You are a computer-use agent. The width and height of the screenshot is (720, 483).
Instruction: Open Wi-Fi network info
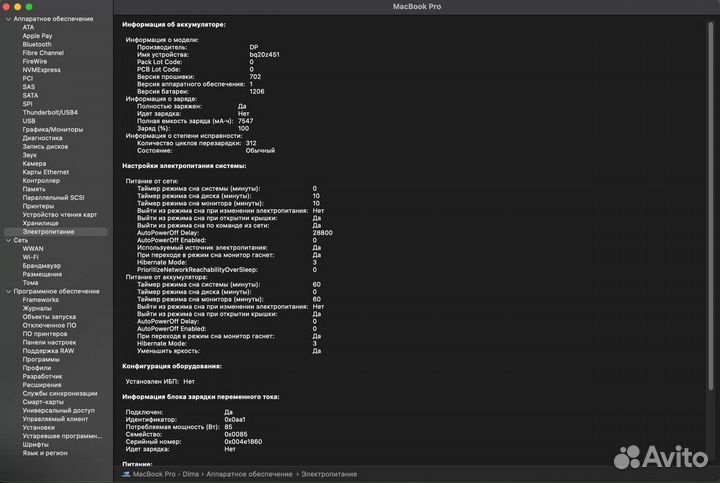click(x=30, y=257)
